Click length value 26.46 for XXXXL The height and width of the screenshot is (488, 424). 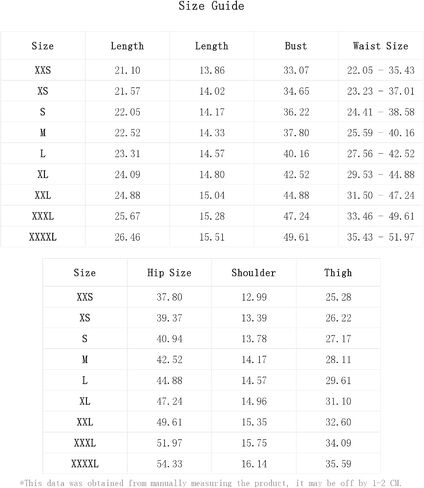click(127, 237)
